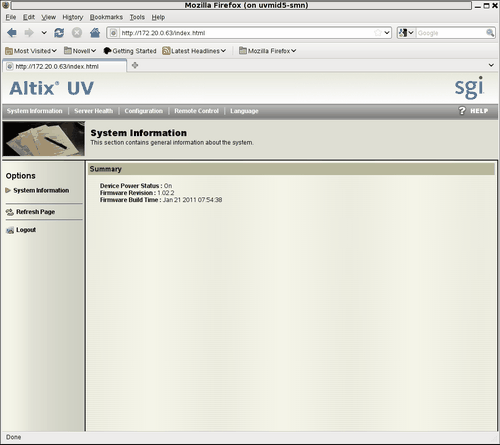Reload the page with the Reload icon
The height and width of the screenshot is (445, 500).
tap(59, 33)
